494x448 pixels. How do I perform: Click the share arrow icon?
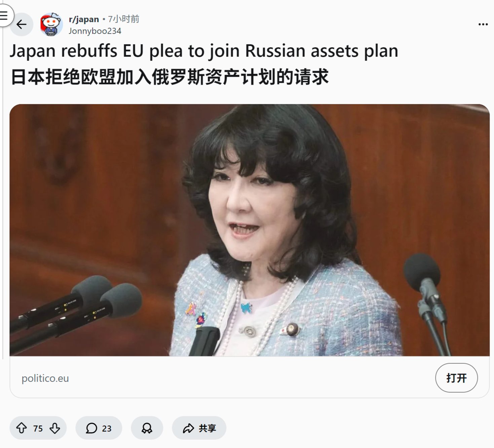point(188,428)
